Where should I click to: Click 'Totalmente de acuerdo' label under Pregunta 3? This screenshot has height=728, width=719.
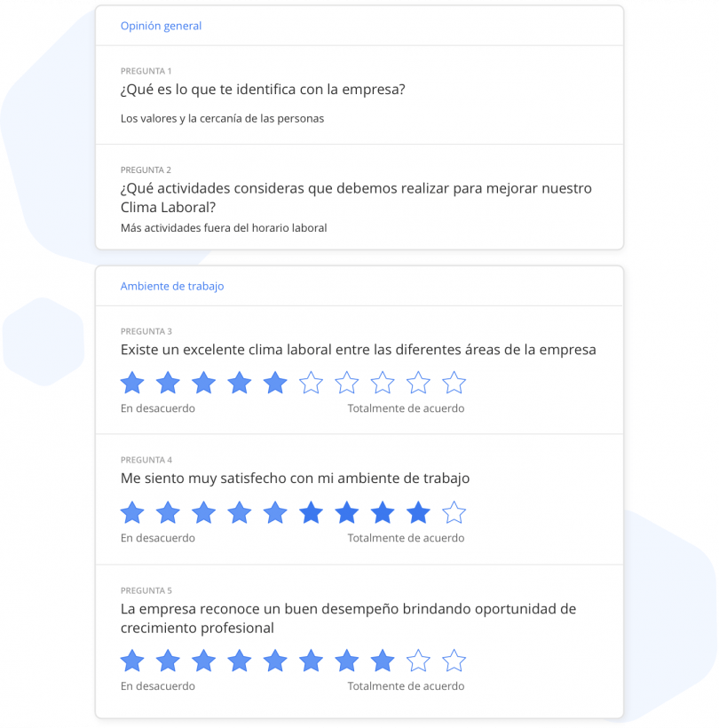[406, 408]
